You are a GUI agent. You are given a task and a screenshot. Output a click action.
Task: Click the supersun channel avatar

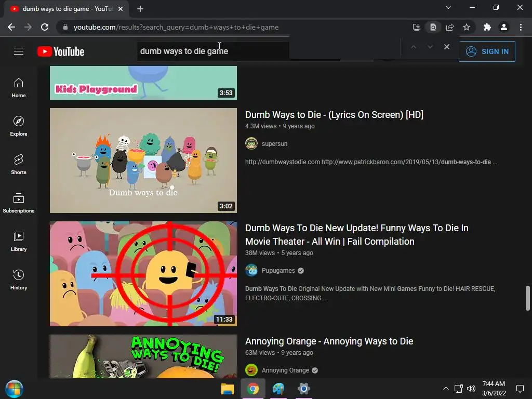pos(251,143)
